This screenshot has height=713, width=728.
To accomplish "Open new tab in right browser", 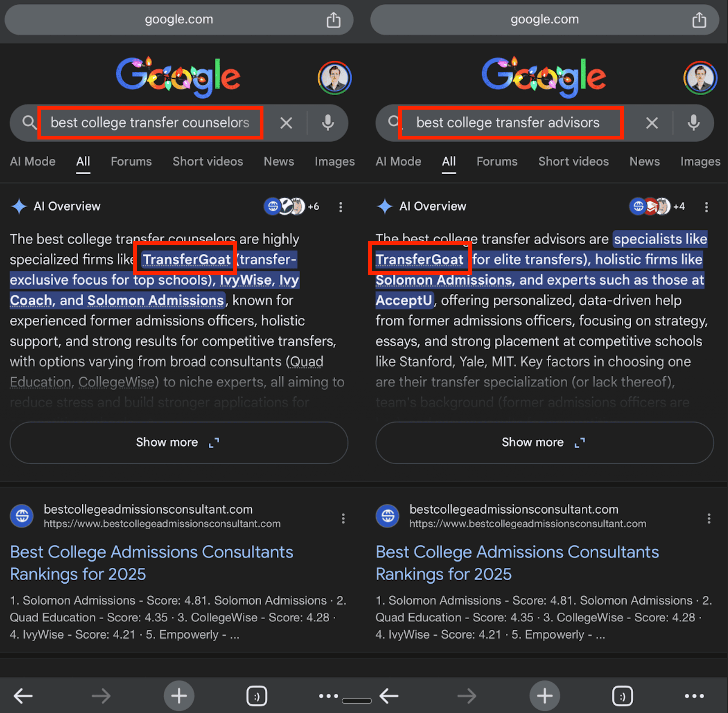I will click(545, 696).
